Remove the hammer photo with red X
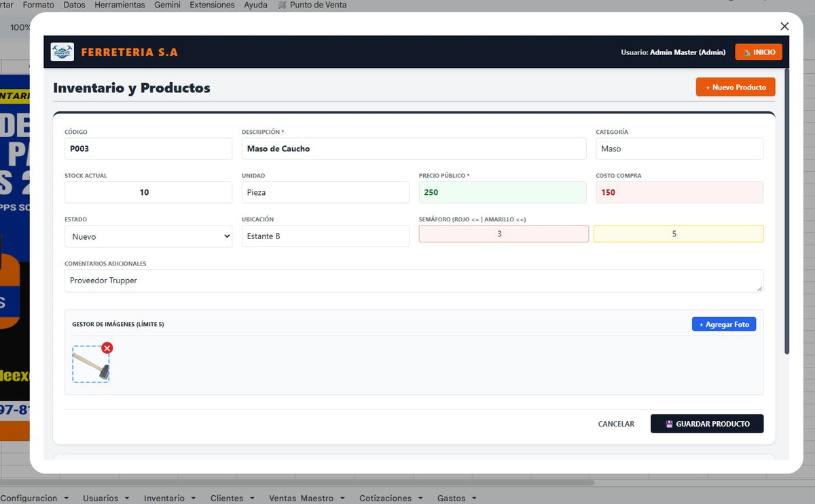The height and width of the screenshot is (504, 815). click(x=107, y=348)
